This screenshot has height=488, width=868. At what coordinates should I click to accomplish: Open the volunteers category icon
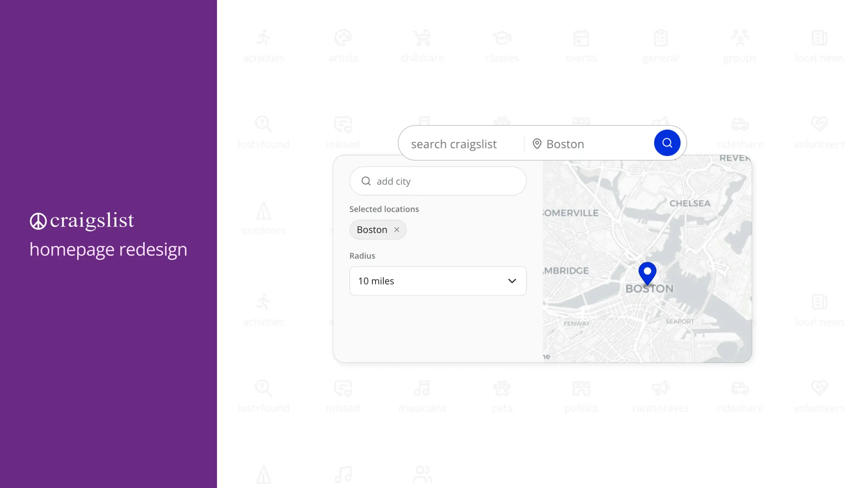point(820,389)
